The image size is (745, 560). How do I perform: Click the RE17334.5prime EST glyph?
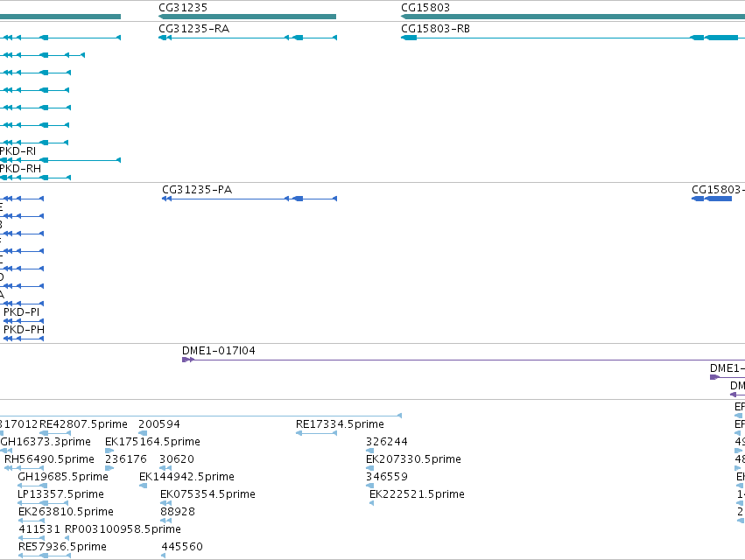pyautogui.click(x=316, y=433)
